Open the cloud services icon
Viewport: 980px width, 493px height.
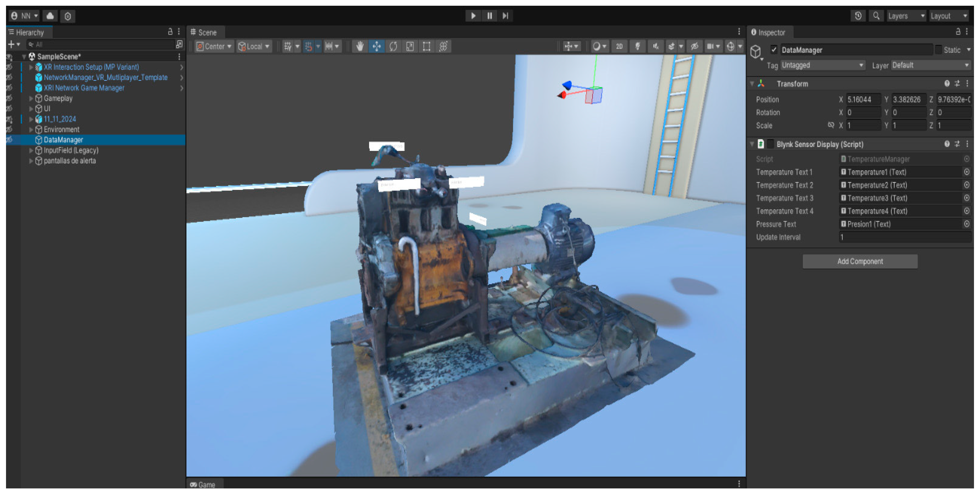click(50, 15)
